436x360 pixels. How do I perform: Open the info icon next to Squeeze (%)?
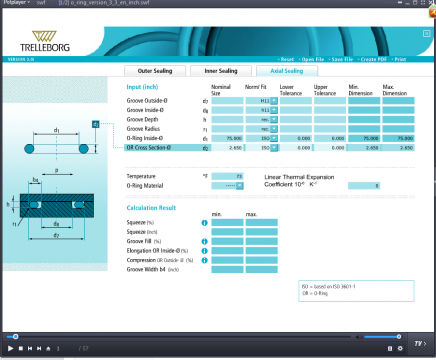pos(204,223)
